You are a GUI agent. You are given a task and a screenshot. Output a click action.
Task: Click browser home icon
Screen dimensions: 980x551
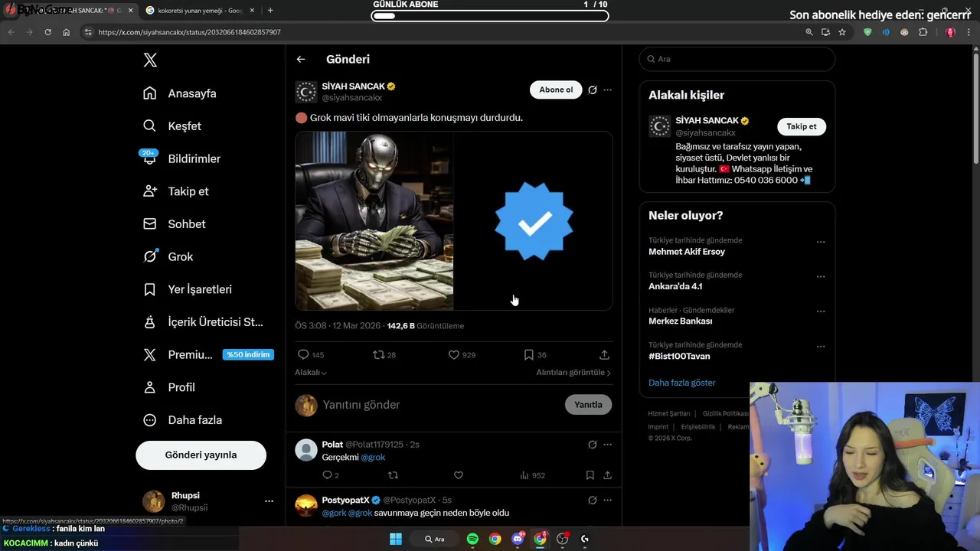tap(67, 32)
